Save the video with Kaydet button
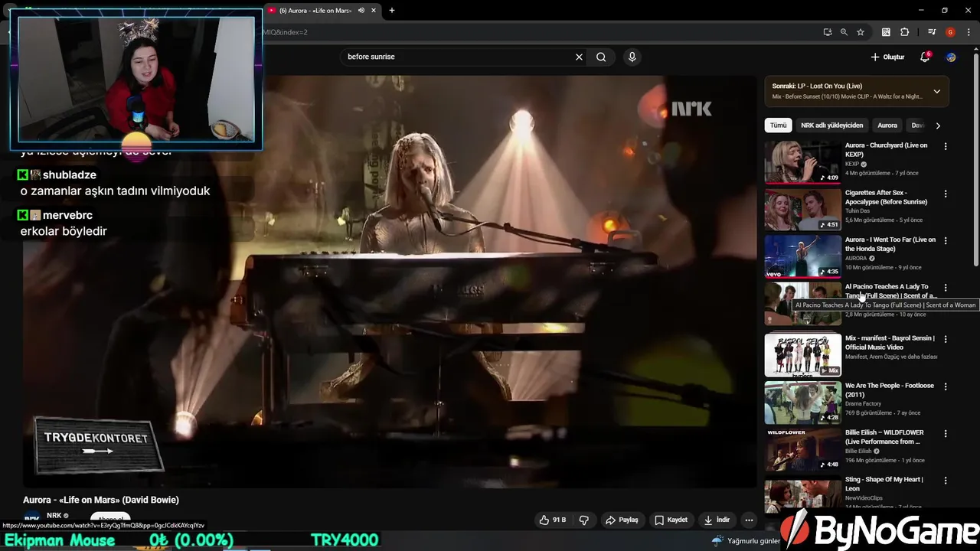Image resolution: width=980 pixels, height=551 pixels. click(x=671, y=520)
